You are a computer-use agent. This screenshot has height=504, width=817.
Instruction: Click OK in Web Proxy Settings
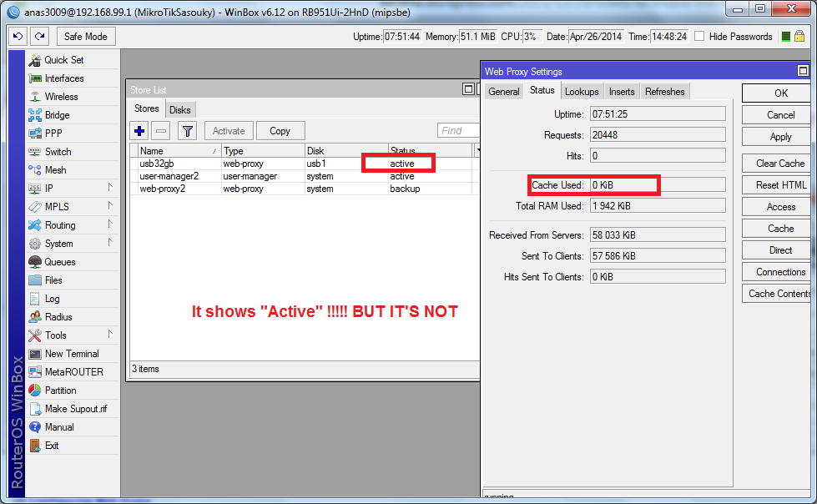tap(776, 93)
